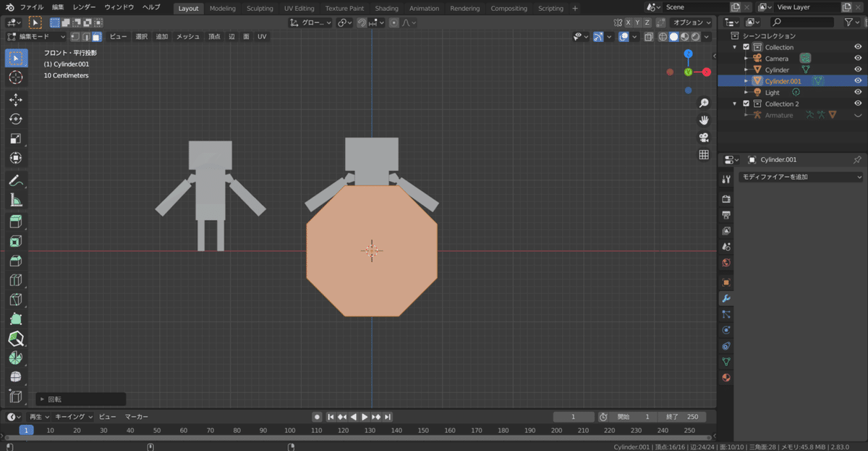868x451 pixels.
Task: Activate the Annotate pencil tool
Action: pos(16,180)
